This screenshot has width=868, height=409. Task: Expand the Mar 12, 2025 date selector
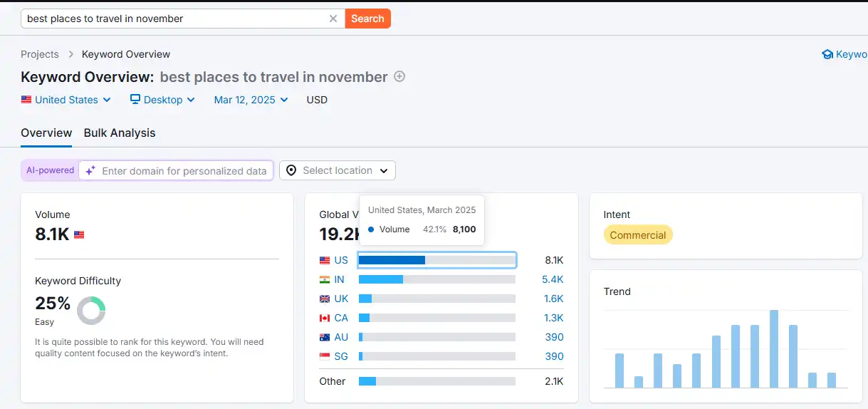pos(251,100)
